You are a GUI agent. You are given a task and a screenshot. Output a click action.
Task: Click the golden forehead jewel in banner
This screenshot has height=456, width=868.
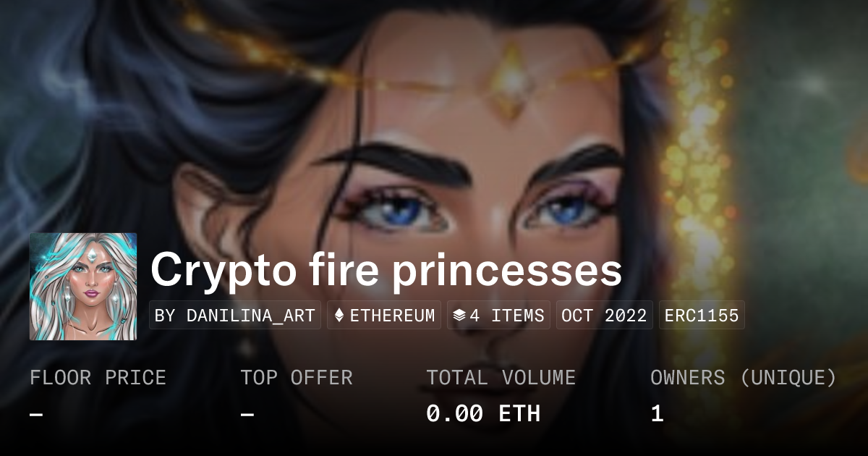(513, 82)
